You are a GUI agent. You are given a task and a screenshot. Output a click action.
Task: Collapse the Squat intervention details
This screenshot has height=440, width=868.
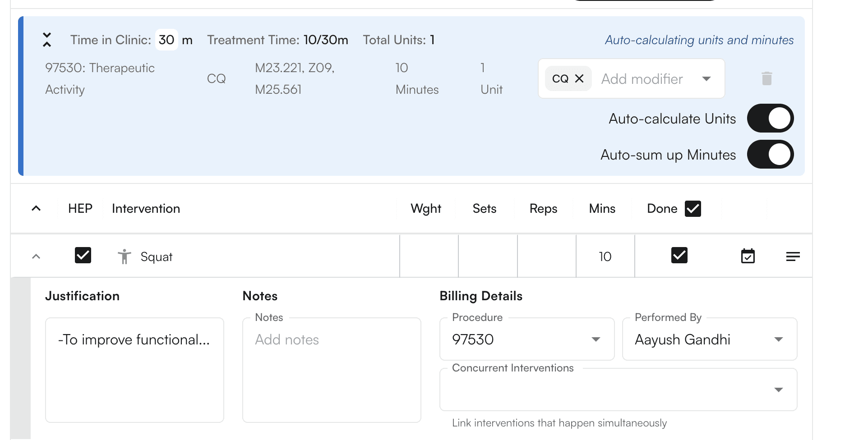36,257
